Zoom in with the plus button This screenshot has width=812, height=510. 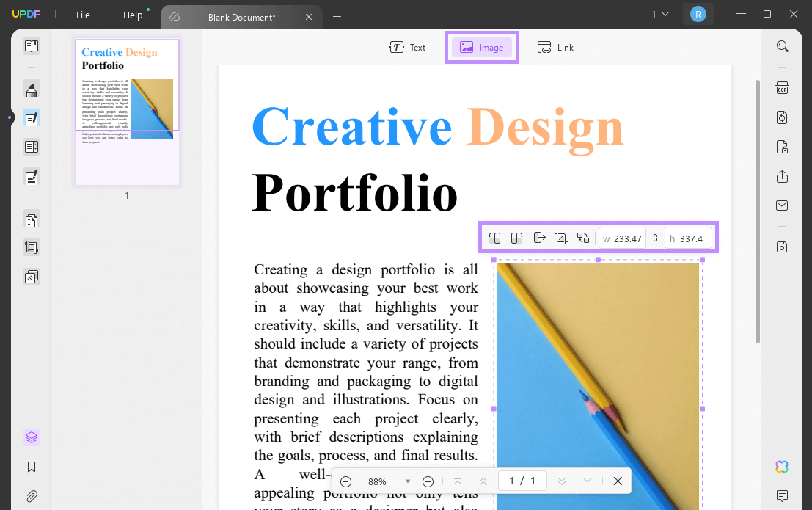click(428, 481)
